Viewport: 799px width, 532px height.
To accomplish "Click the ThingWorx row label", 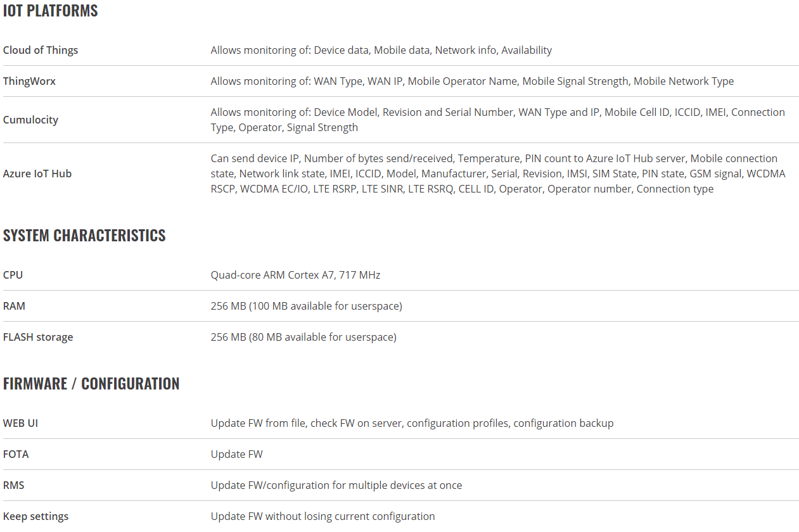I will 29,81.
